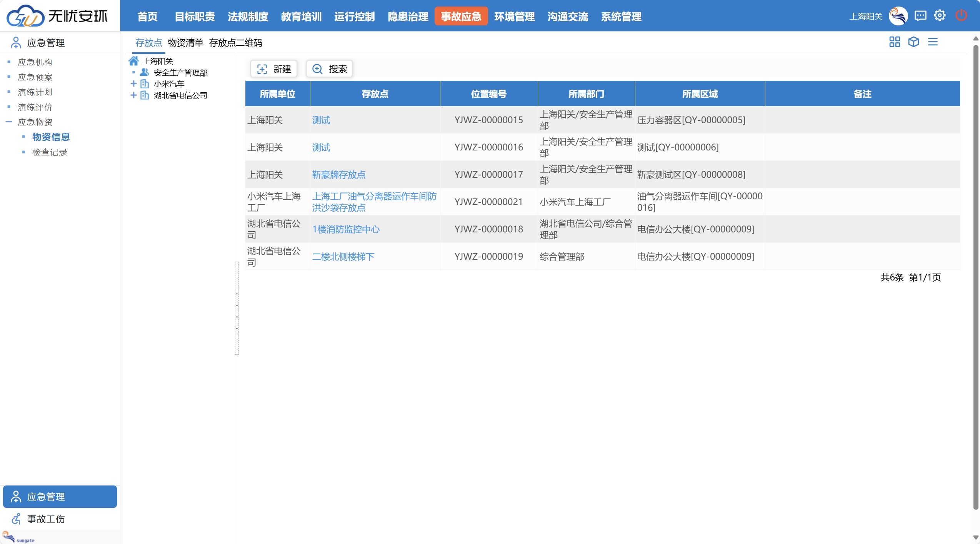The image size is (980, 544).
Task: Click the scrollbar down arrow
Action: pos(976,537)
